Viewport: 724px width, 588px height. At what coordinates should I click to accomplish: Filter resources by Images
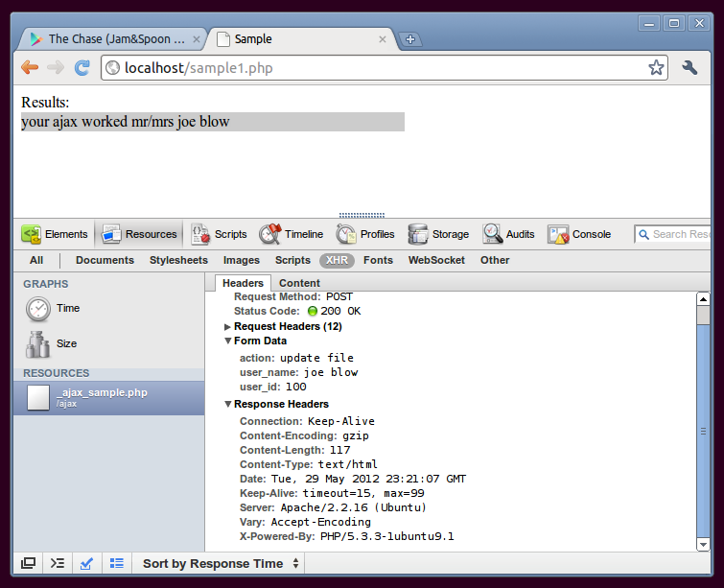[x=242, y=260]
